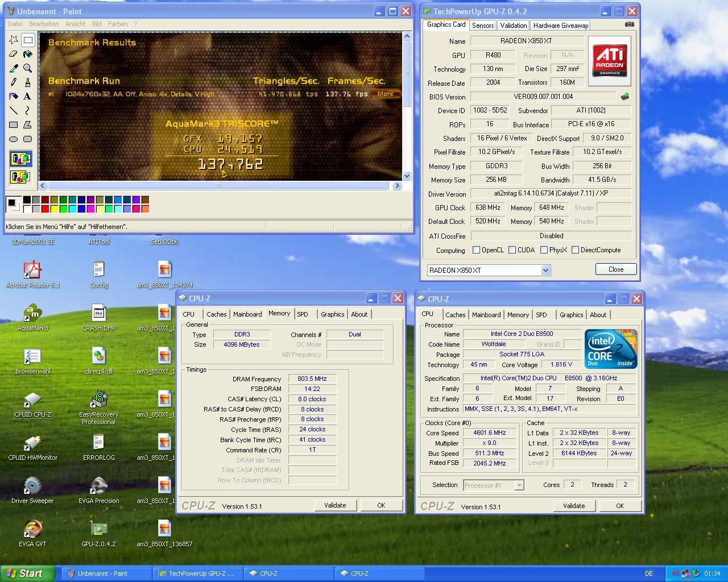Click the Close button in GPU-Z
Viewport: 728px width, 582px height.
click(x=616, y=269)
